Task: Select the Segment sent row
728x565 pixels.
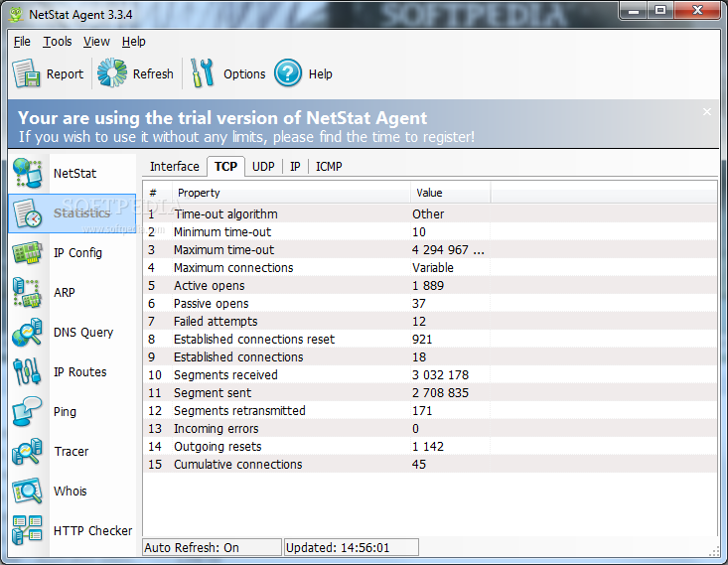Action: 430,393
